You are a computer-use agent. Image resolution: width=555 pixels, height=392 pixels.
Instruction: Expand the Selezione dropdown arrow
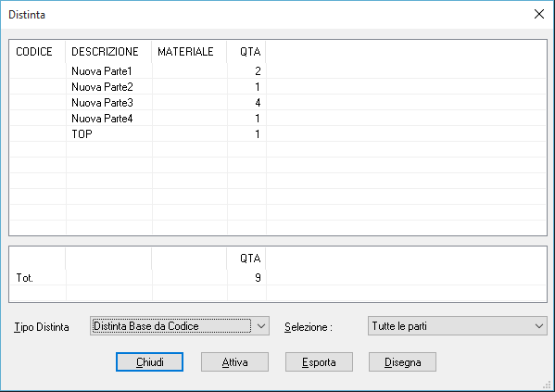pyautogui.click(x=538, y=326)
